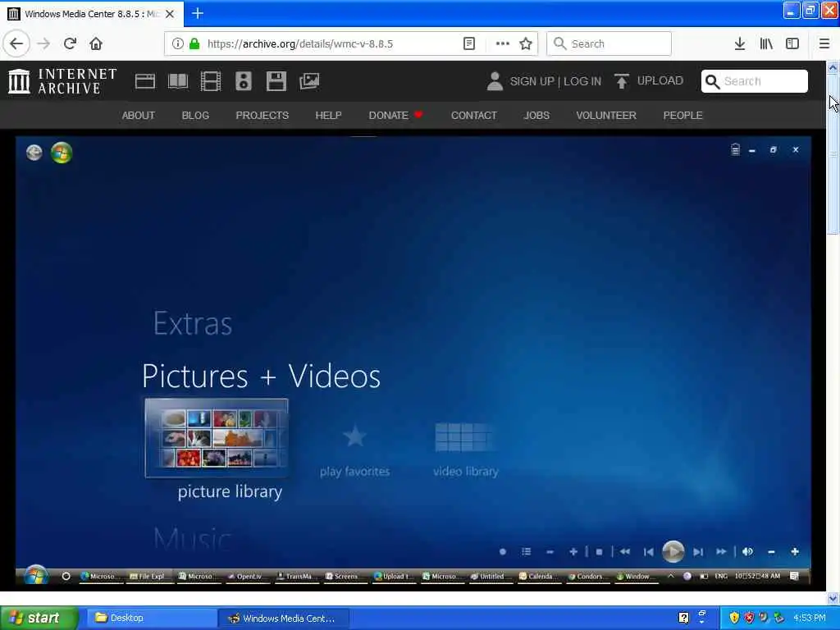Viewport: 840px width, 630px height.
Task: Decrease volume with the minus button
Action: 771,551
